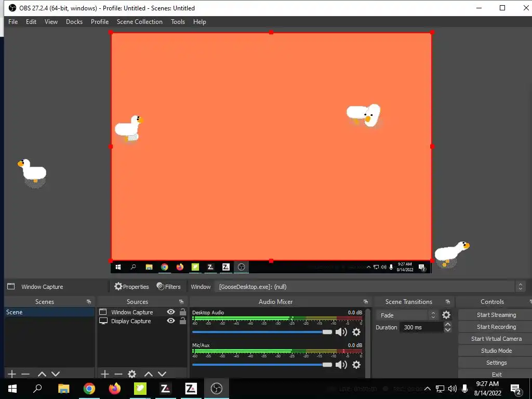Open Desktop Audio settings gear
This screenshot has height=399, width=532.
[356, 332]
